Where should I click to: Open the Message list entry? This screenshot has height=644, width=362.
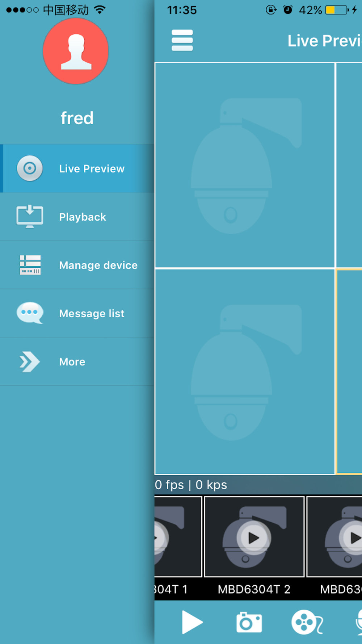[77, 313]
